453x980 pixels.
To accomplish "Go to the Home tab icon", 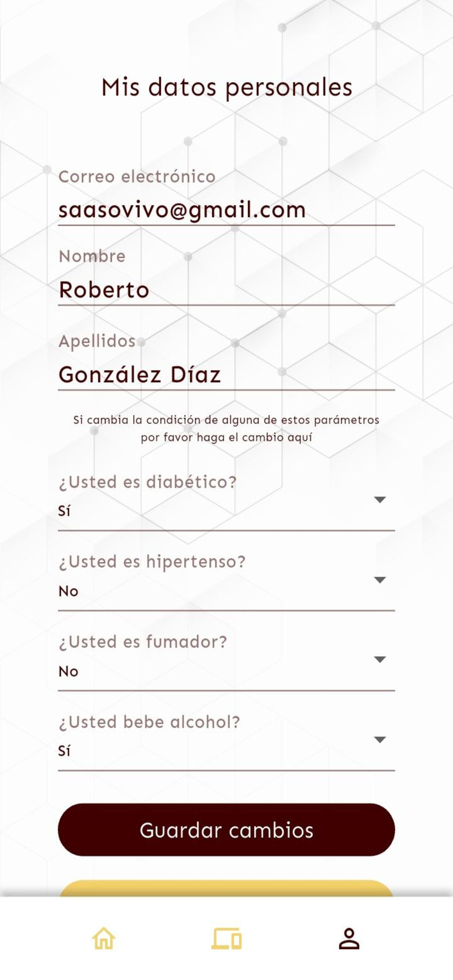I will point(104,938).
